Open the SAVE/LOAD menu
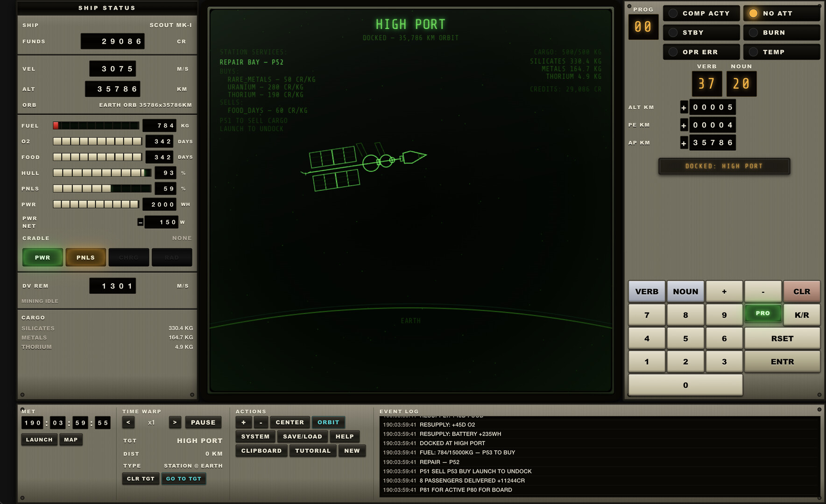The image size is (826, 504). click(303, 437)
